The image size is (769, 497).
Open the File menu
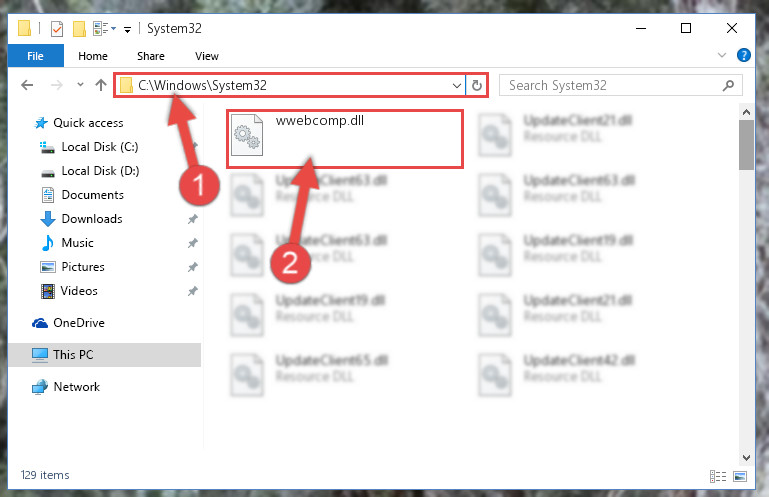tap(35, 56)
